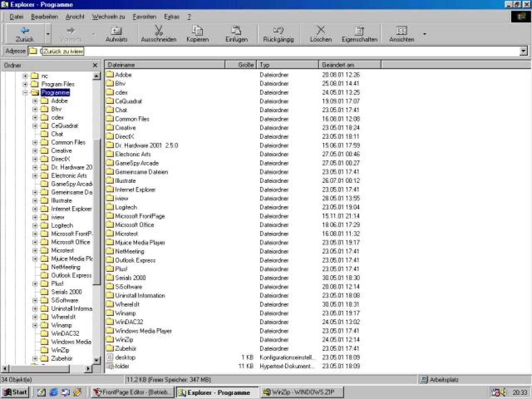Select the CeQuadrat folder icon in list
532x399 pixels.
point(110,101)
